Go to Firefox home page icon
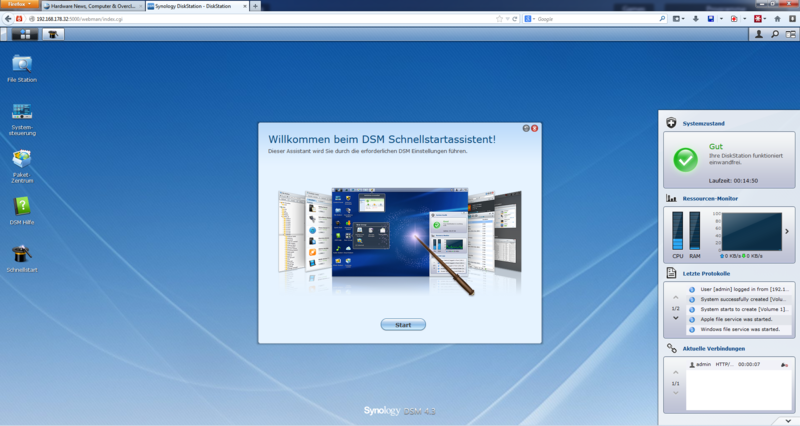800x426 pixels. pos(778,19)
